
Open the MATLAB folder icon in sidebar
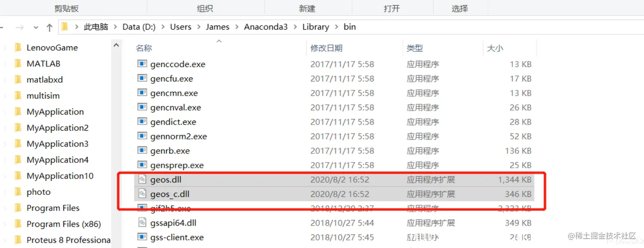pyautogui.click(x=18, y=64)
